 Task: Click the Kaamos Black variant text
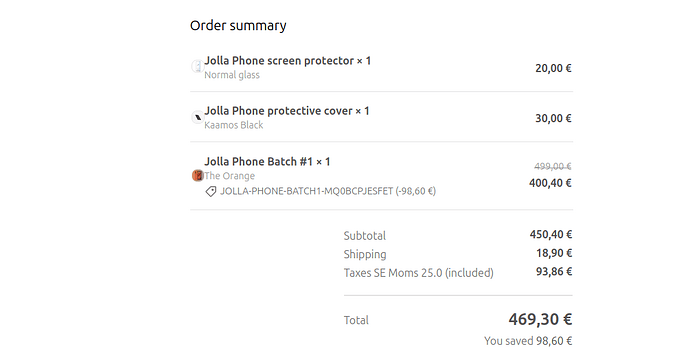(x=234, y=125)
